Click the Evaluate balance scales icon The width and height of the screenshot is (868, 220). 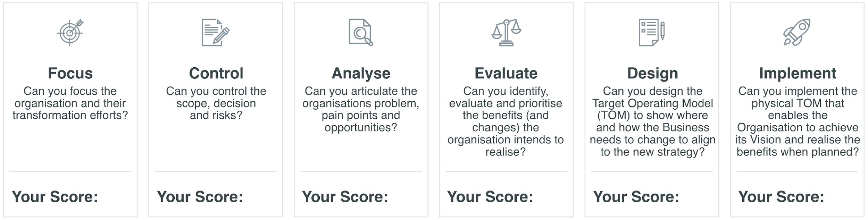506,33
